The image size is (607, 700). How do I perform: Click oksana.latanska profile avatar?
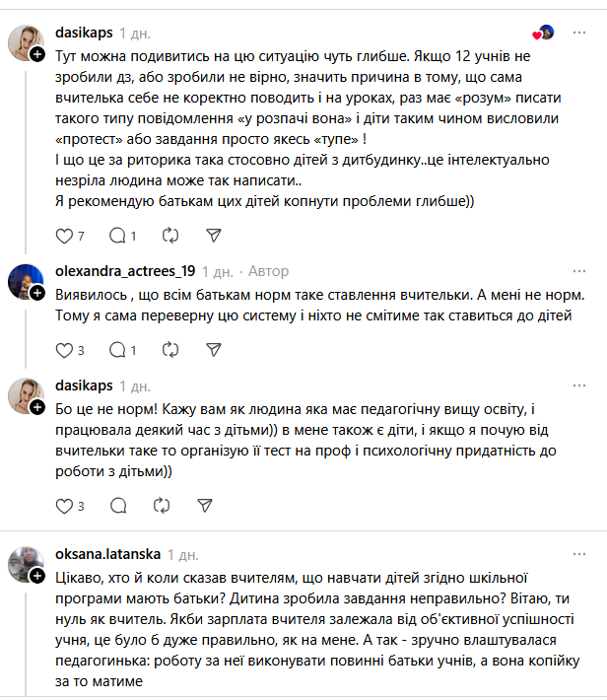tap(25, 564)
